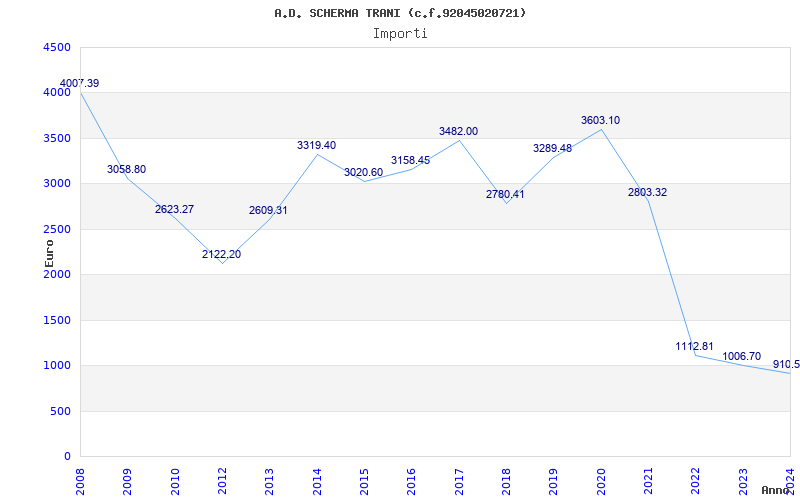Image resolution: width=800 pixels, height=500 pixels.
Task: Select the 3058.80 data label
Action: pos(127,169)
